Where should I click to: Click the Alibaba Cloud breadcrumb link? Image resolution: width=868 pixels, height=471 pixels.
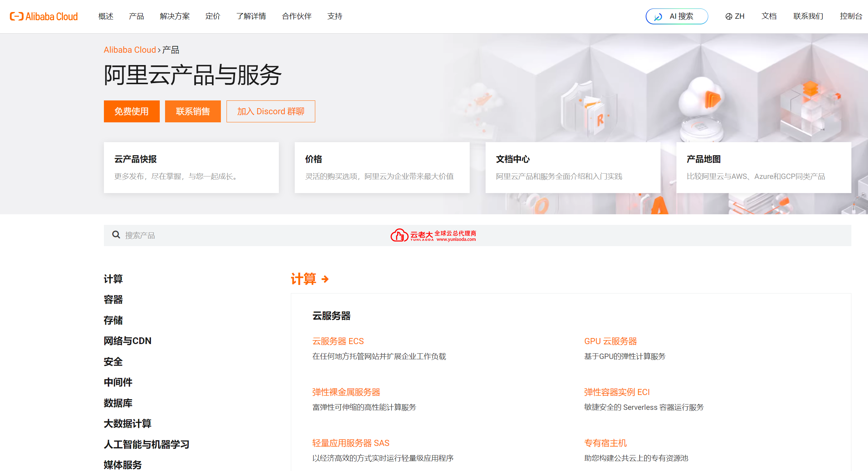tap(129, 50)
